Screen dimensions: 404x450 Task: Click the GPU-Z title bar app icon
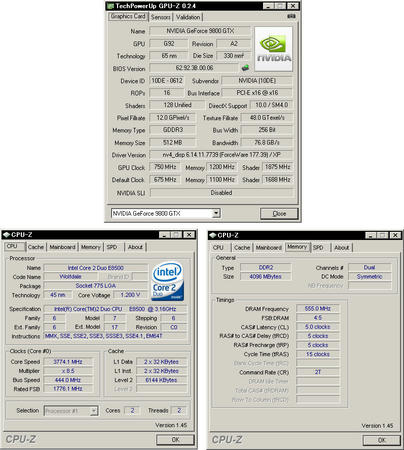point(111,6)
